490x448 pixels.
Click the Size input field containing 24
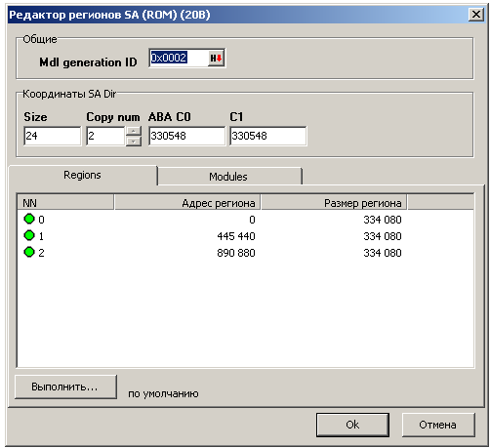point(52,136)
